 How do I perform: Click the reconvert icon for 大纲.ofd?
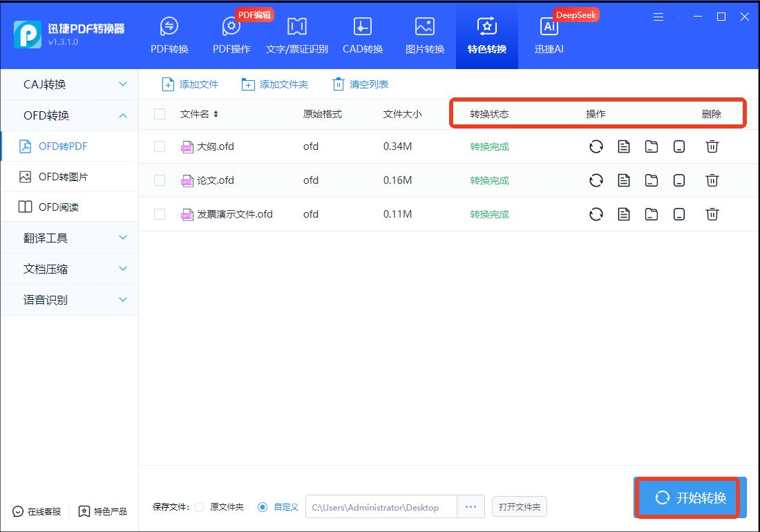coord(596,146)
